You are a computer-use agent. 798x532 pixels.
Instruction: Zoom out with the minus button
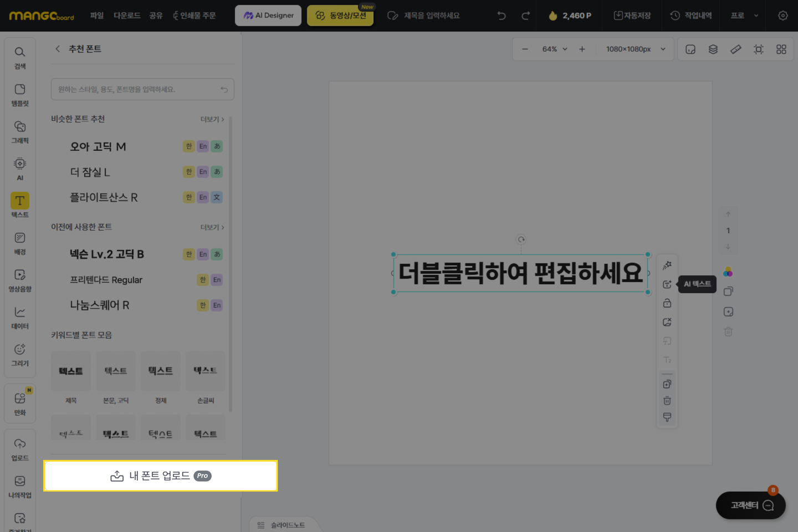[525, 49]
